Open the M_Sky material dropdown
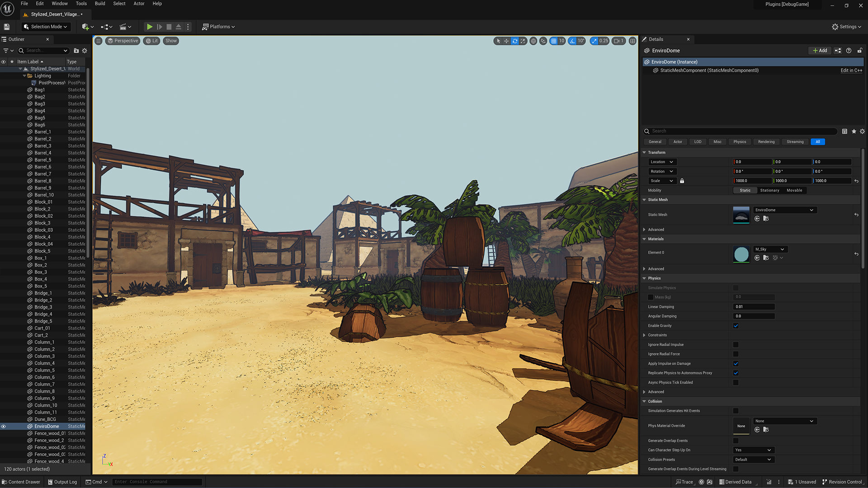 pyautogui.click(x=770, y=249)
